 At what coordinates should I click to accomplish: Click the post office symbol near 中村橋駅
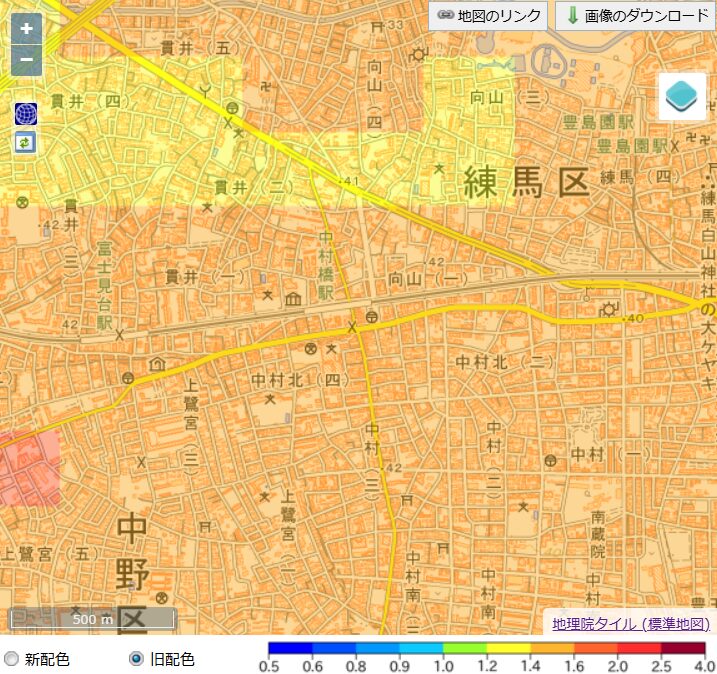(371, 317)
